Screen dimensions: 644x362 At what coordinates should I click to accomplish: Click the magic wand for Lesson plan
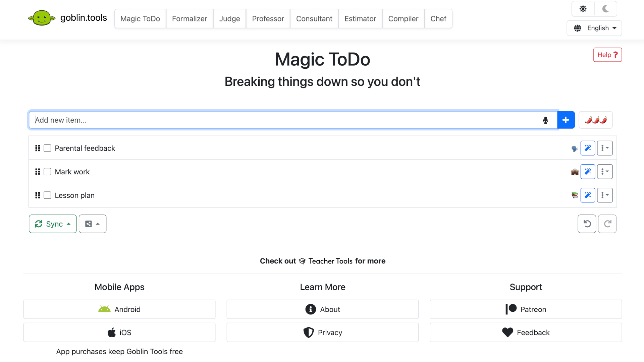coord(588,195)
